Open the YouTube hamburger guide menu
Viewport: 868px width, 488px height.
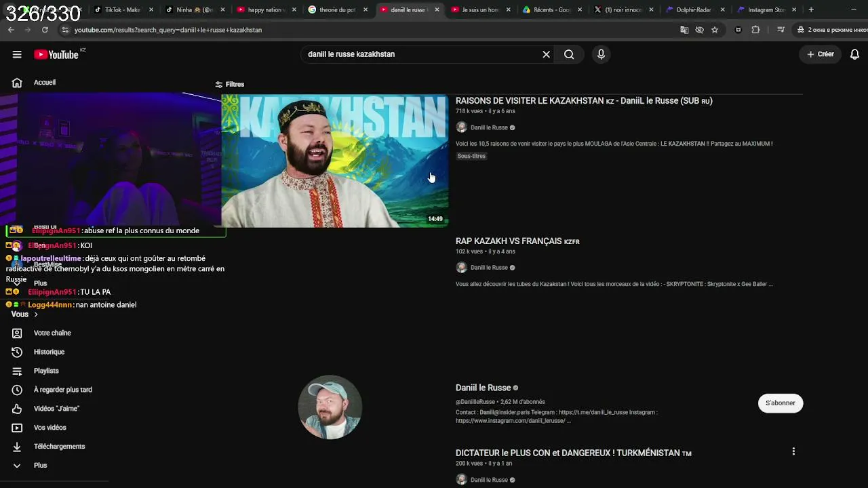(17, 54)
